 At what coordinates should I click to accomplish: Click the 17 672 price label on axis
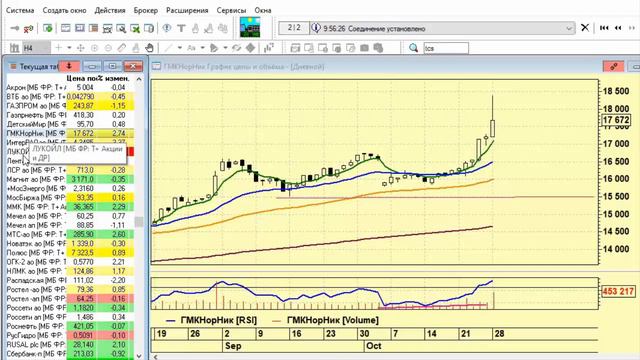click(616, 120)
